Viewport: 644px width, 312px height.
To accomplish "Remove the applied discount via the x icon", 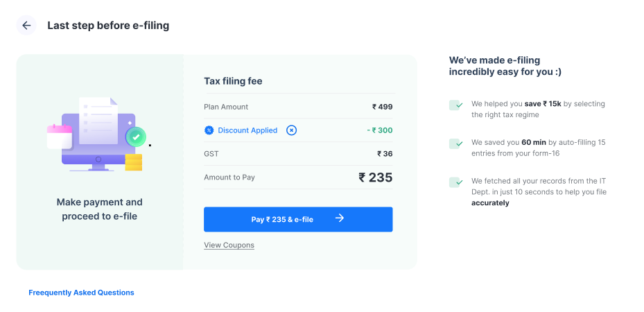I will 292,130.
